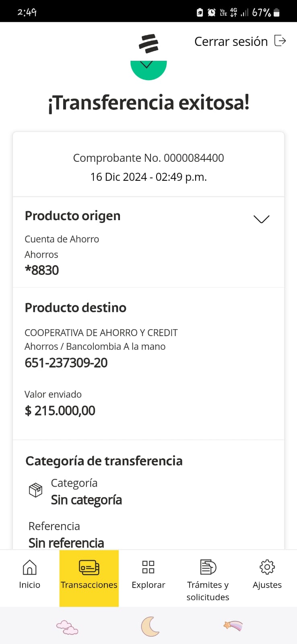Click the logout arrow icon
297x644 pixels.
pos(280,41)
